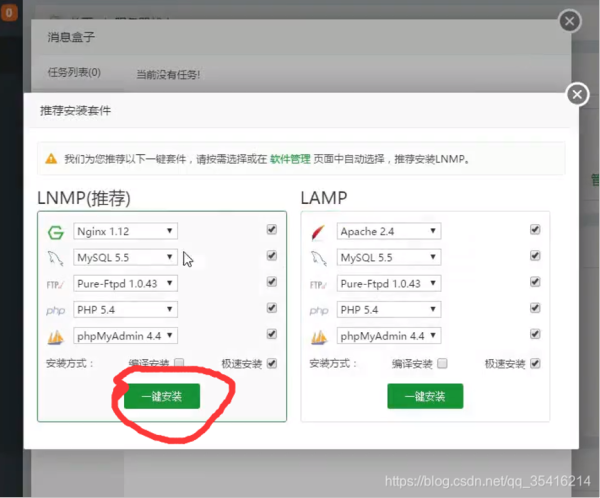Enable 编译安装 for LNMP
Viewport: 600px width, 498px height.
179,362
